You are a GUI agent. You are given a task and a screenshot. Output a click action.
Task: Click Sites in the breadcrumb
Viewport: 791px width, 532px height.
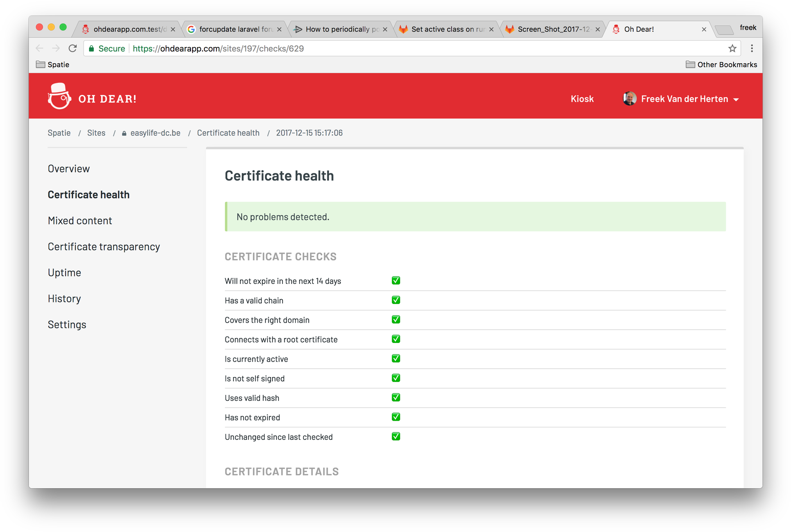(96, 133)
